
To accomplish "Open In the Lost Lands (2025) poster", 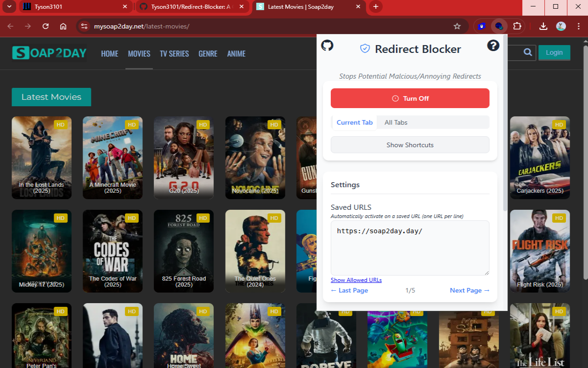I will pos(41,158).
